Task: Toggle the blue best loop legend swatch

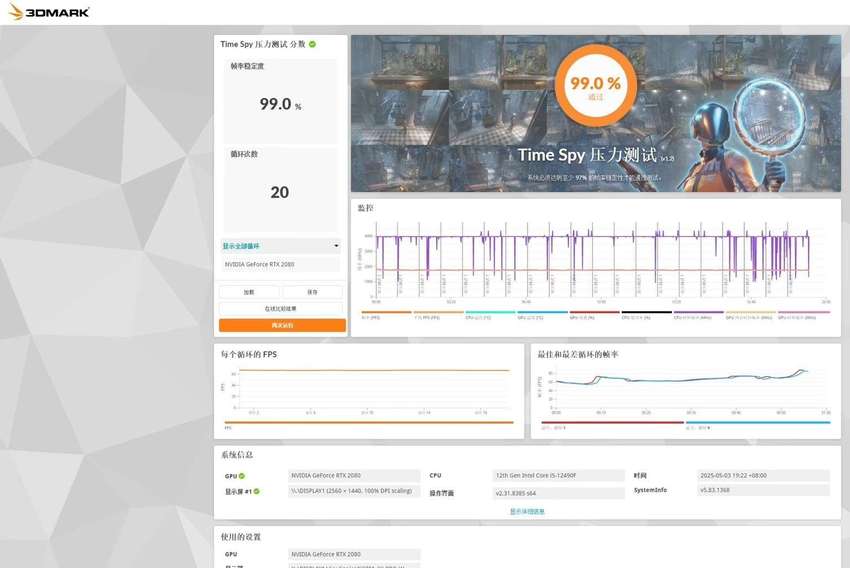Action: (x=758, y=422)
